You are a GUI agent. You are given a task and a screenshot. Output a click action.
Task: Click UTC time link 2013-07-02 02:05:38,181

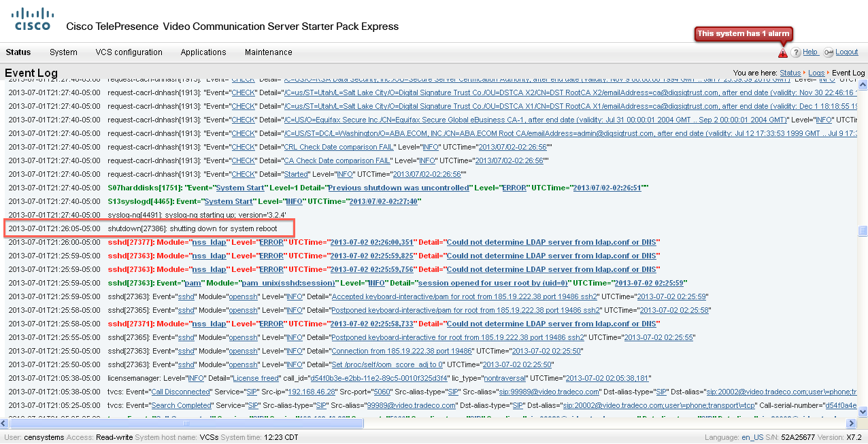tap(607, 378)
